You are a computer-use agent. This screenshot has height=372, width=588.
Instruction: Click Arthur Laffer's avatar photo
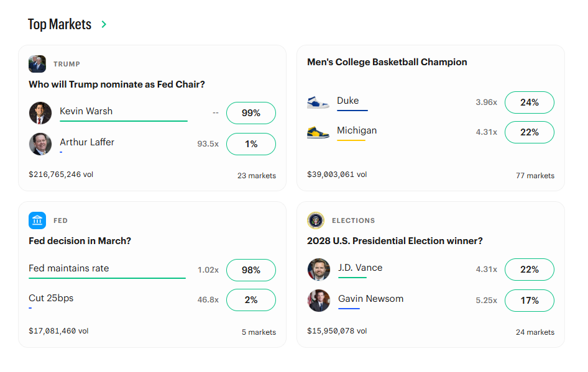(x=40, y=143)
